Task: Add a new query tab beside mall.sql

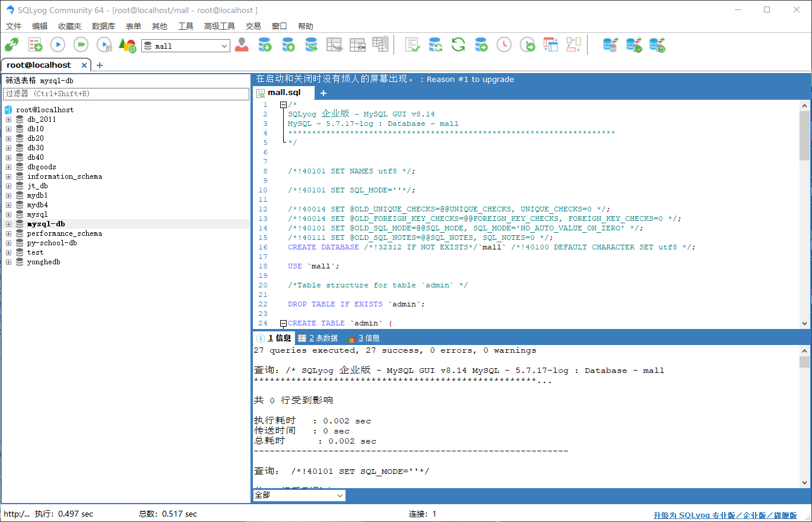Action: pos(323,93)
